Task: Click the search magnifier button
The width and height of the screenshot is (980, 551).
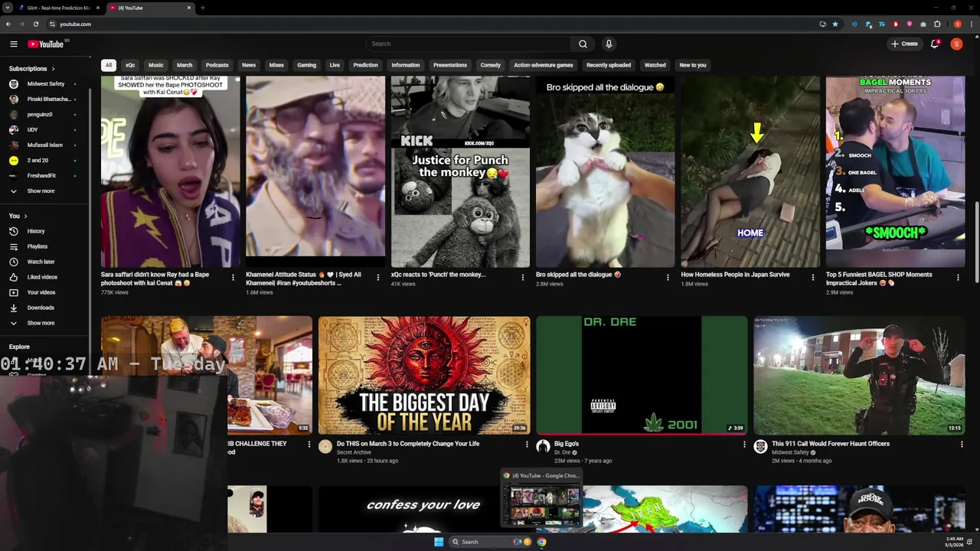Action: coord(583,44)
